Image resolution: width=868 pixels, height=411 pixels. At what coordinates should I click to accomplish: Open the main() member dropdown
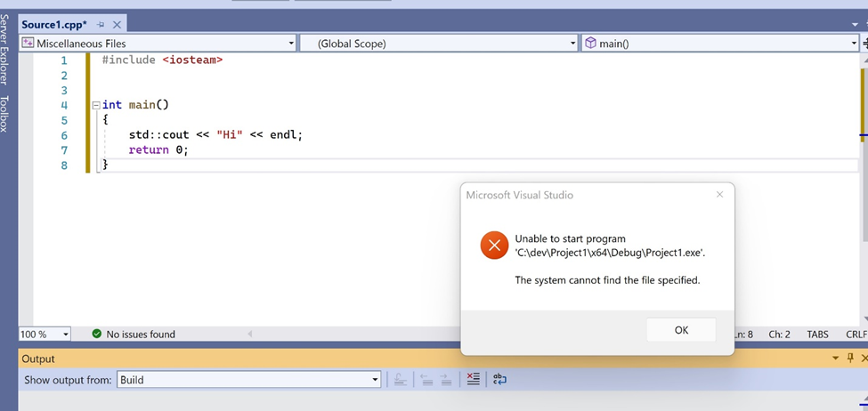719,44
